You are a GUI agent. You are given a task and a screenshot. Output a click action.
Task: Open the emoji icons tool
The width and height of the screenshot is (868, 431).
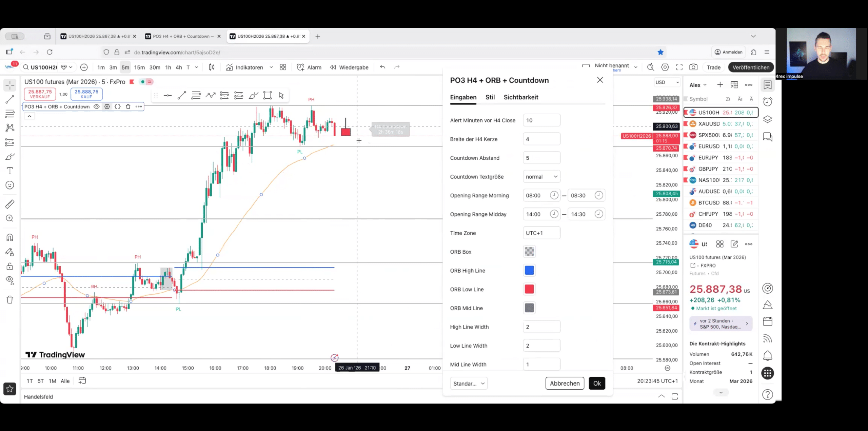(x=10, y=185)
